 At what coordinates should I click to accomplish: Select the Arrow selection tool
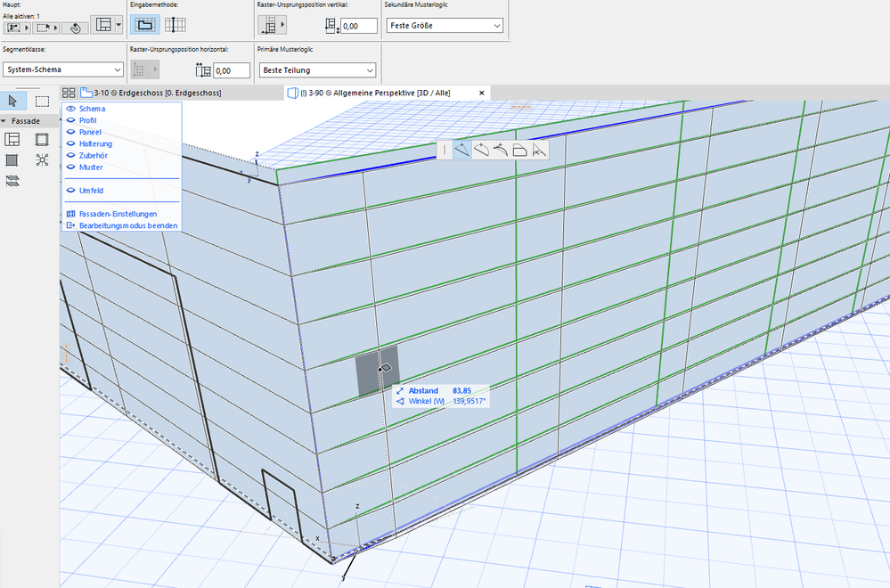pos(13,101)
